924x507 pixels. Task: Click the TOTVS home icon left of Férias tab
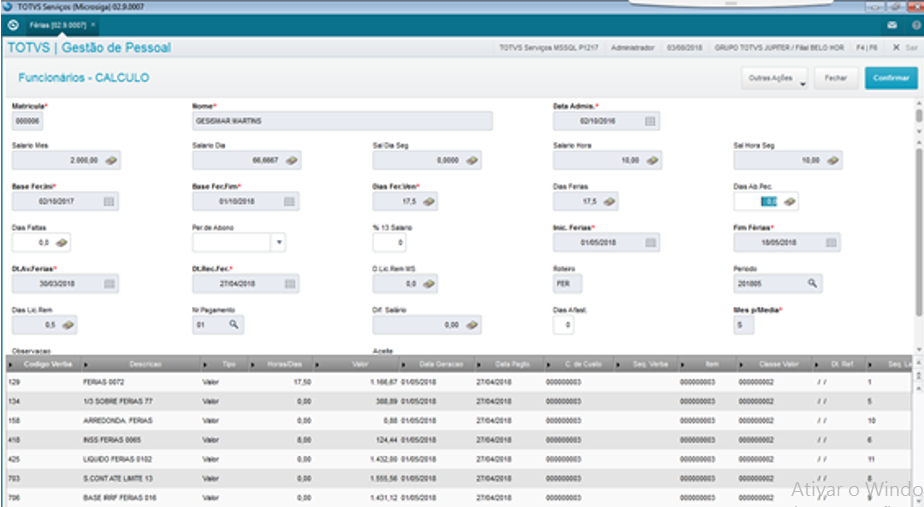pyautogui.click(x=13, y=25)
